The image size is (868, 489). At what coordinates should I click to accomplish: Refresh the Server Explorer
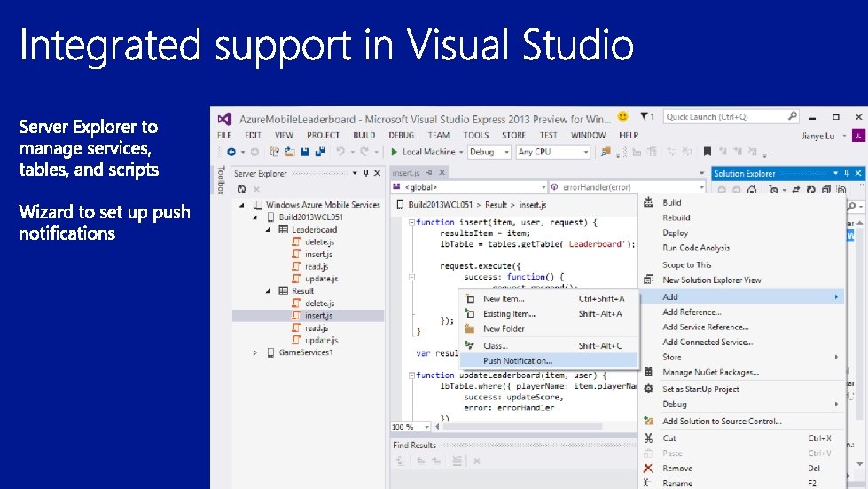click(241, 189)
